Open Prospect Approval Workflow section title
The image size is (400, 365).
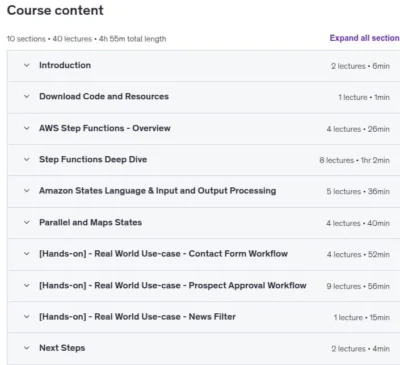(173, 286)
